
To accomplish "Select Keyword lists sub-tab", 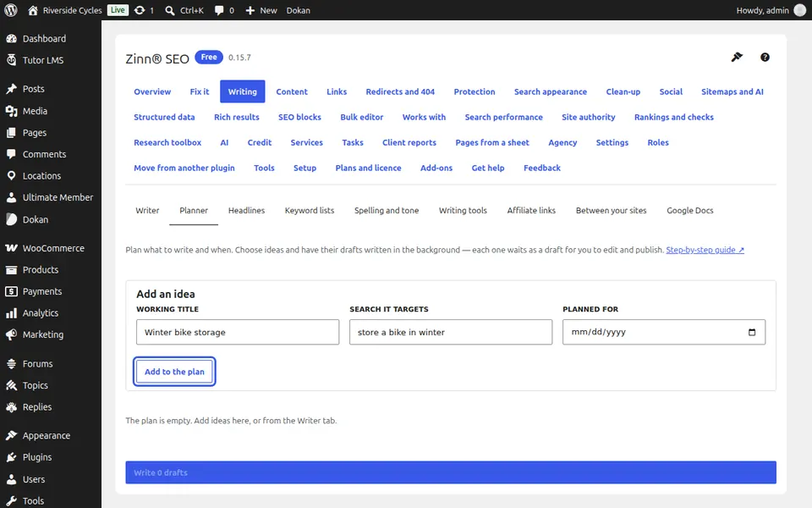I will (x=310, y=211).
